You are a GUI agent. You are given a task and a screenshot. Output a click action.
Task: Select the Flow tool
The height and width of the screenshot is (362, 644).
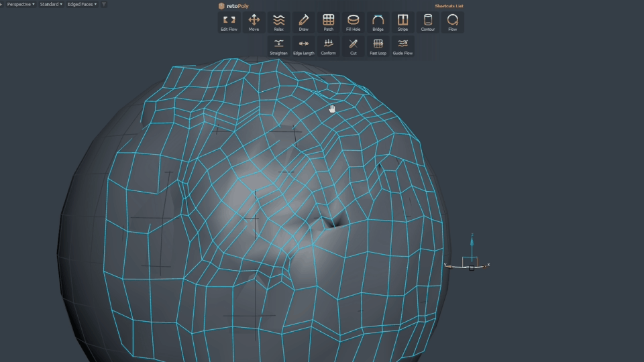[453, 23]
